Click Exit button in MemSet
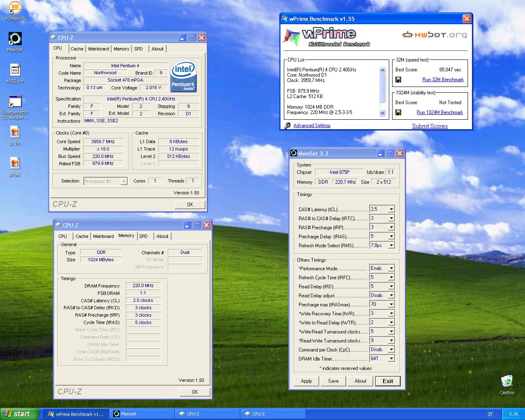The height and width of the screenshot is (420, 525). (388, 381)
